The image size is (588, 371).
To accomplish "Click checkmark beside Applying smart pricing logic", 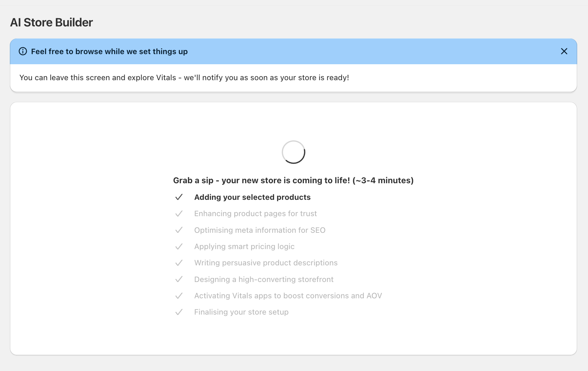I will pyautogui.click(x=179, y=246).
